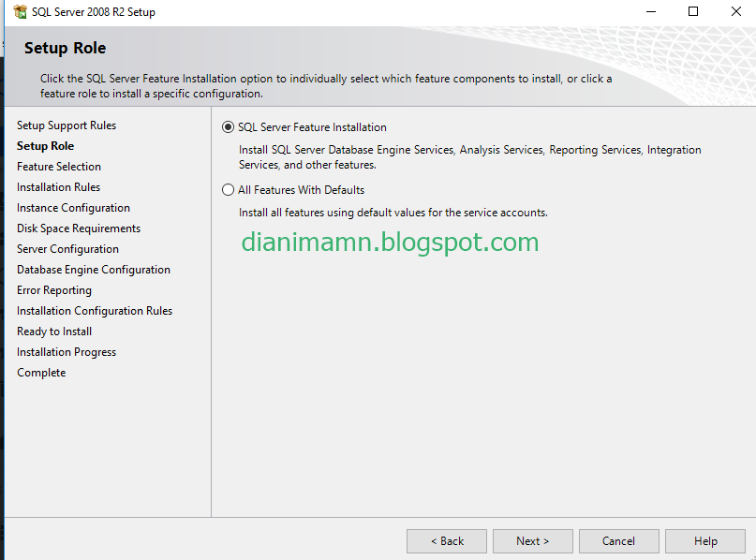The image size is (756, 560).
Task: Open Installation Progress step
Action: pos(66,351)
